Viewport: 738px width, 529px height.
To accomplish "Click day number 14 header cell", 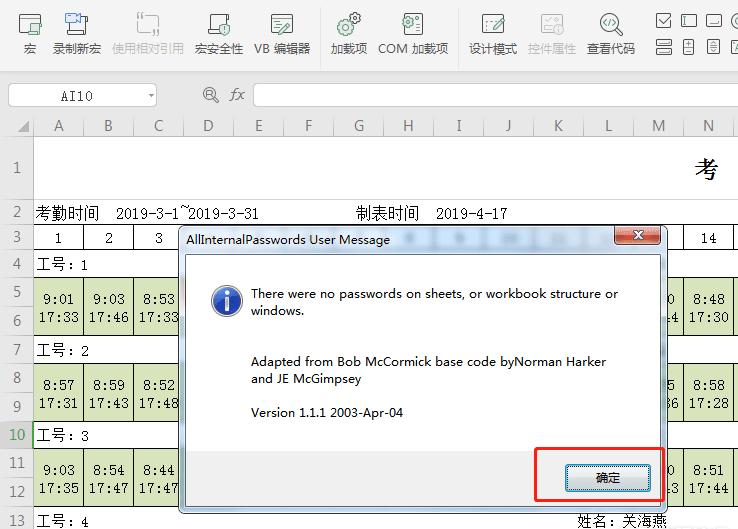I will tap(708, 238).
